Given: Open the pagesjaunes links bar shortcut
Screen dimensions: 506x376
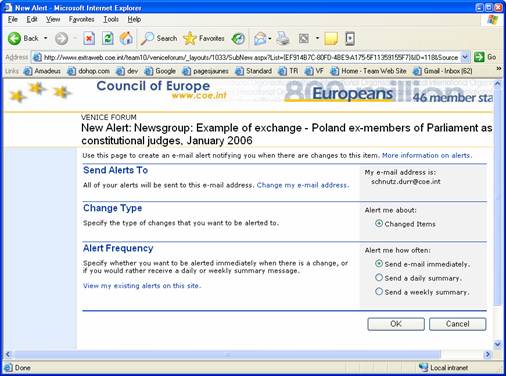Looking at the screenshot, I should click(205, 71).
